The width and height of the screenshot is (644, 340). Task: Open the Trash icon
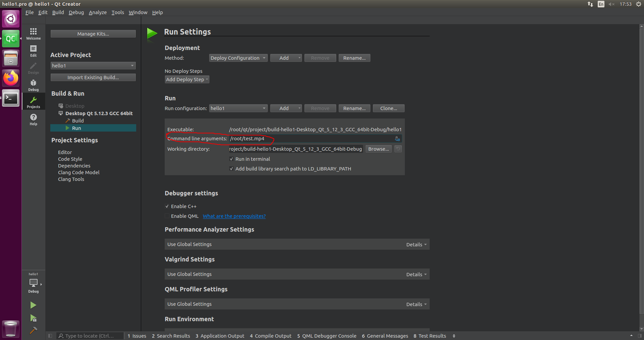tap(11, 329)
